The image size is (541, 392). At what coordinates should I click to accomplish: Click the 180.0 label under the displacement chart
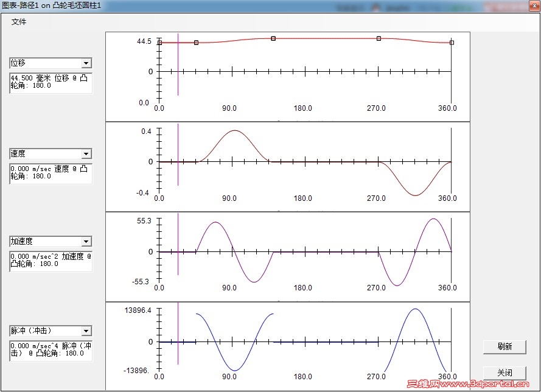(302, 108)
